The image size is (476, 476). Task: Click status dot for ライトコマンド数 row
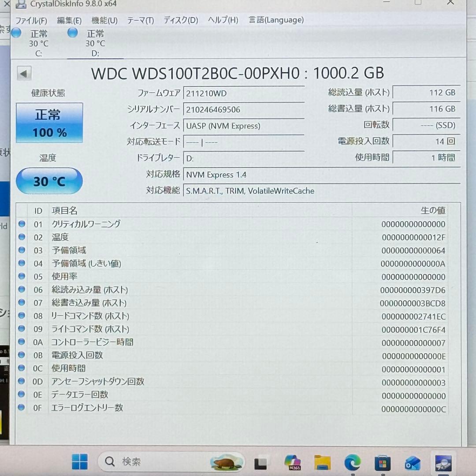22,328
